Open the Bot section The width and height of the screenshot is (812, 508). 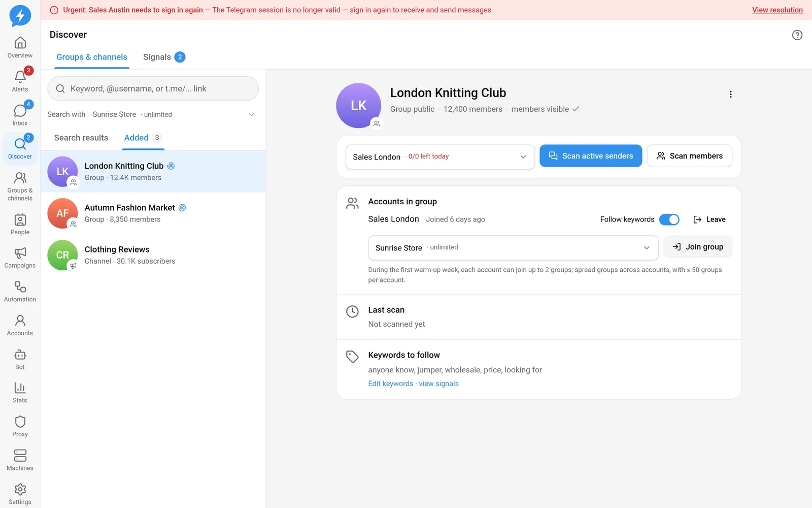[20, 359]
